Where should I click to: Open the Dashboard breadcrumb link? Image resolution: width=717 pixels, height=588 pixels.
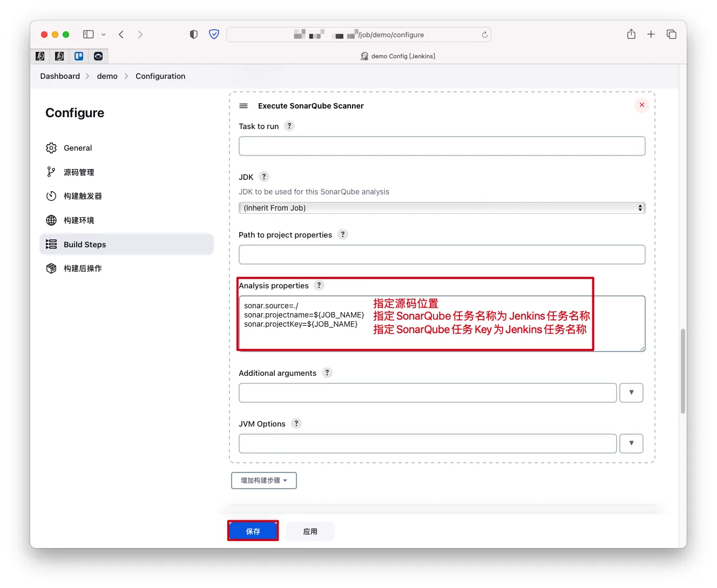pyautogui.click(x=60, y=76)
